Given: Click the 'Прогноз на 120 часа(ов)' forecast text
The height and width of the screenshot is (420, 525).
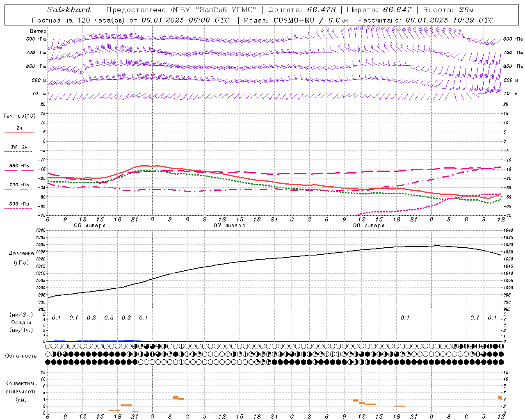Looking at the screenshot, I should pos(79,20).
